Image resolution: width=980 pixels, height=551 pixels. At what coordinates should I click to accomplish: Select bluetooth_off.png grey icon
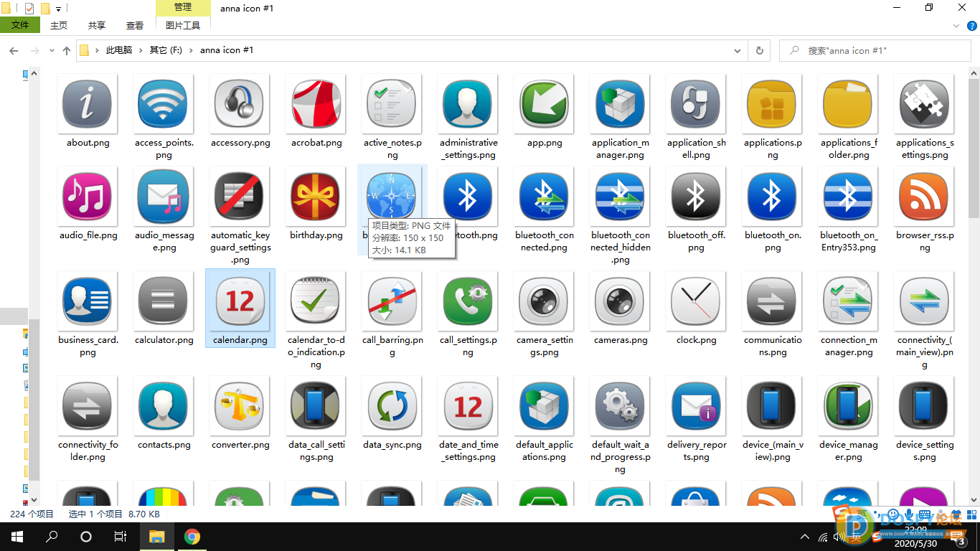[x=697, y=197]
